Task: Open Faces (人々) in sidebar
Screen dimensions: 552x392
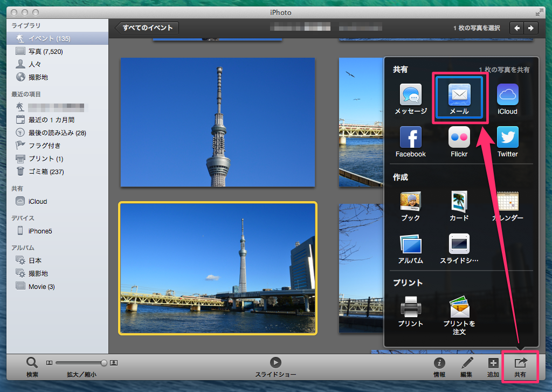Action: pyautogui.click(x=57, y=64)
